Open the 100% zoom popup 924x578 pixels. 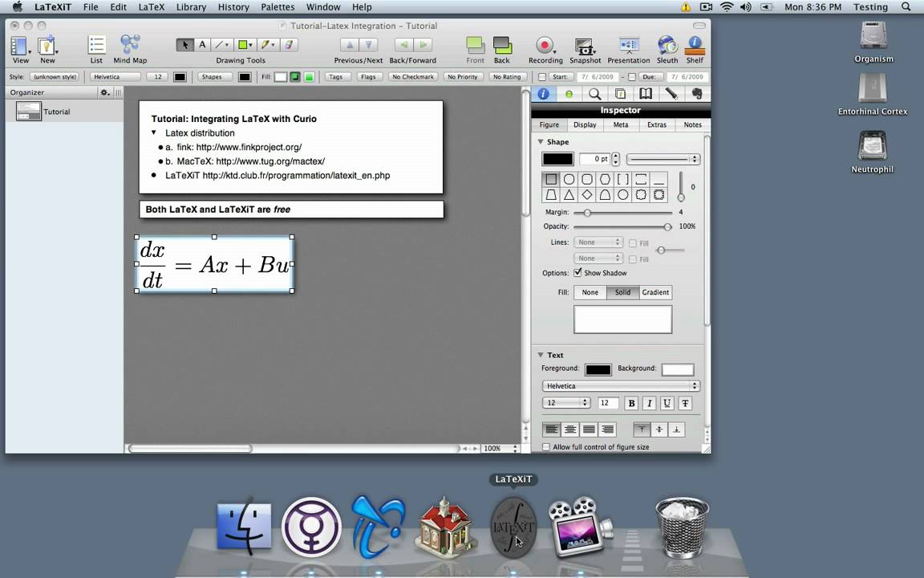(500, 448)
